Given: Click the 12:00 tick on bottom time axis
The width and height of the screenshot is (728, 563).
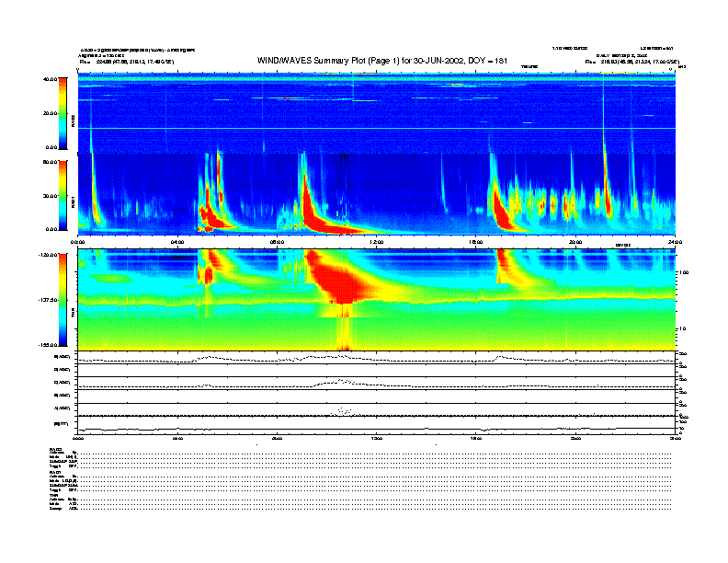Looking at the screenshot, I should tap(377, 438).
